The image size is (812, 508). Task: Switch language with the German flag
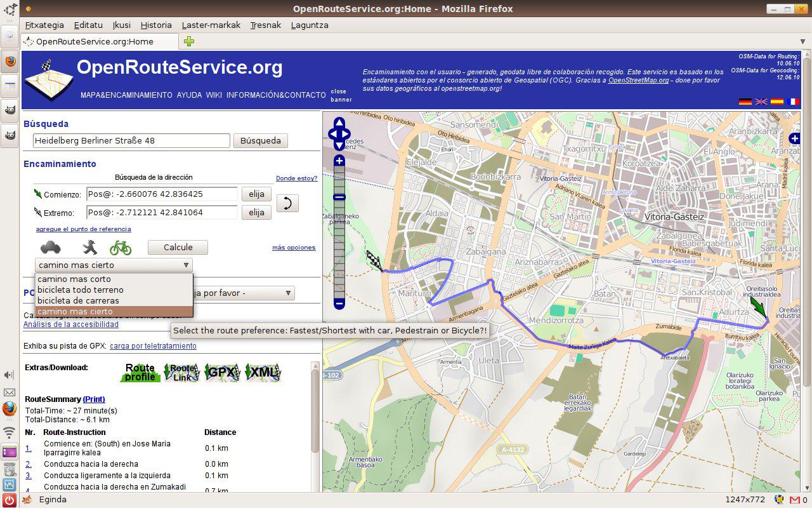(x=745, y=102)
